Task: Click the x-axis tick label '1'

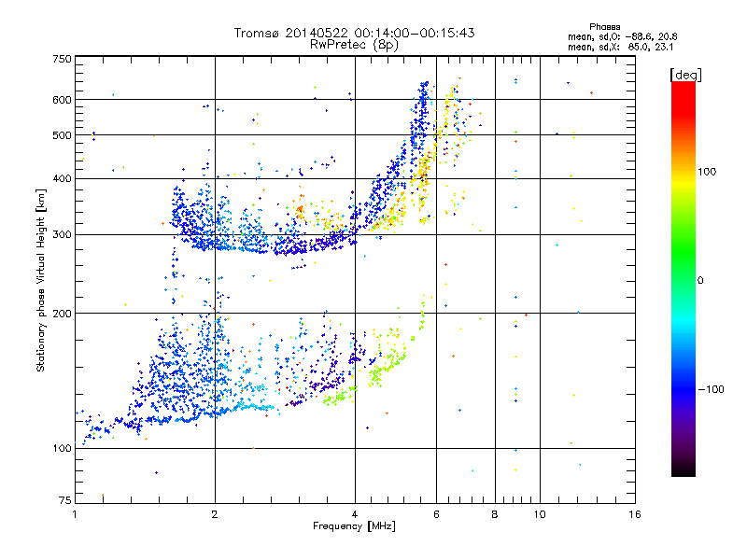Action: pyautogui.click(x=75, y=514)
